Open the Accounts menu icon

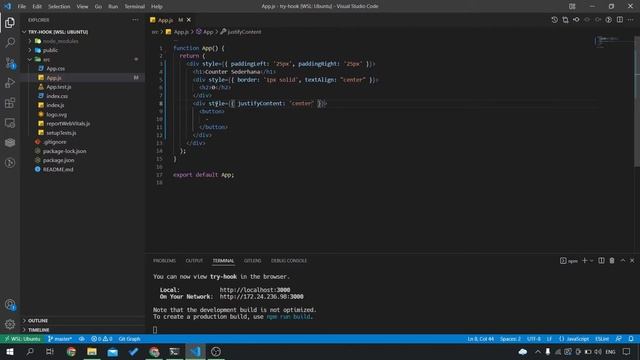click(x=10, y=304)
